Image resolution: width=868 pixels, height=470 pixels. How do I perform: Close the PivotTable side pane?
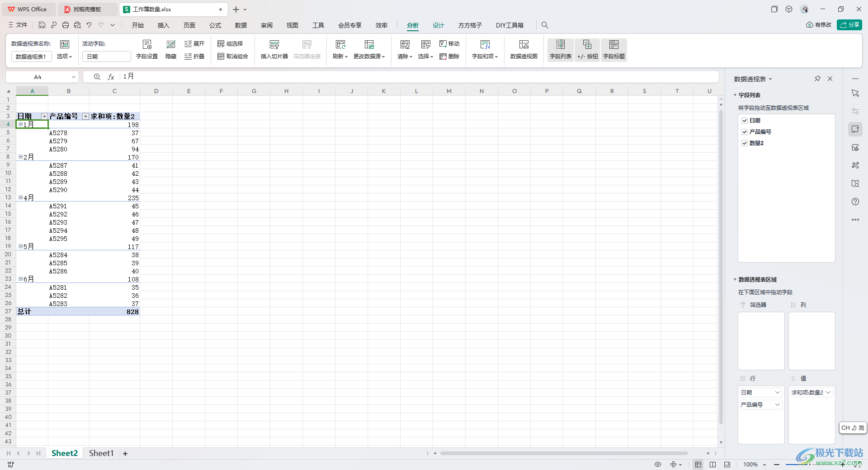pos(830,79)
